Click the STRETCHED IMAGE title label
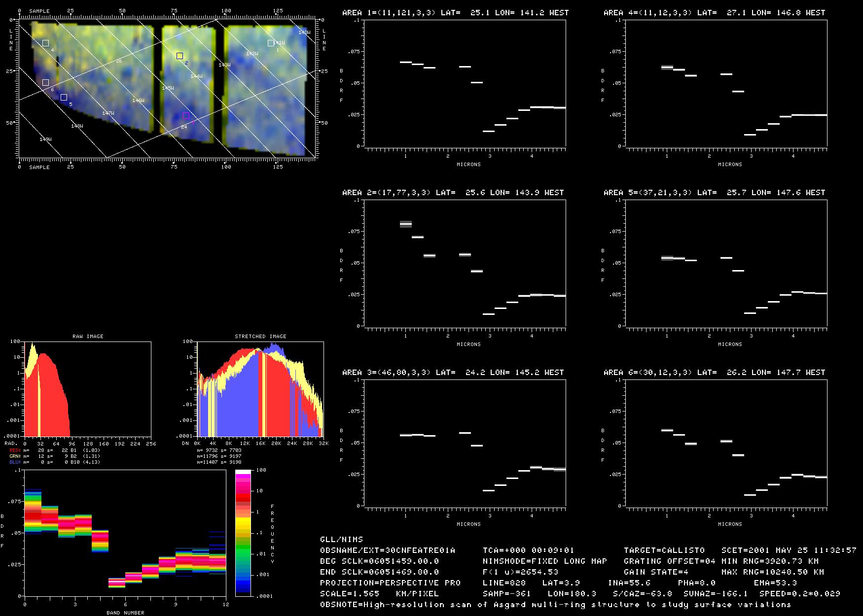The width and height of the screenshot is (863, 616). click(x=260, y=337)
